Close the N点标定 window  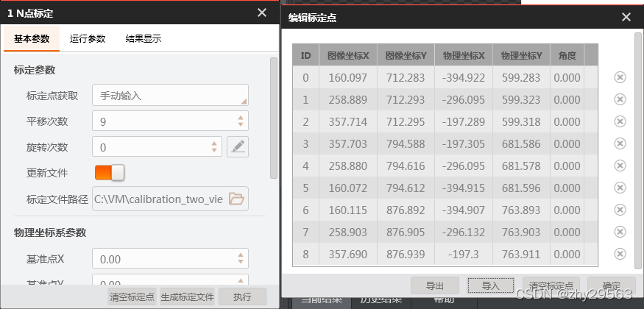[x=261, y=13]
